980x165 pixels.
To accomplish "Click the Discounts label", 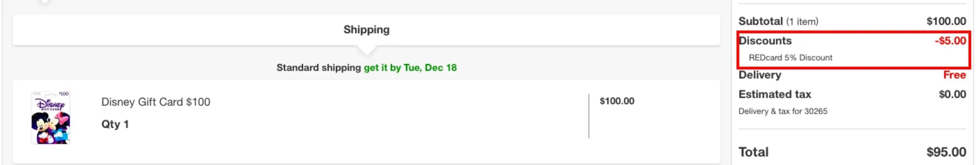I will [765, 41].
